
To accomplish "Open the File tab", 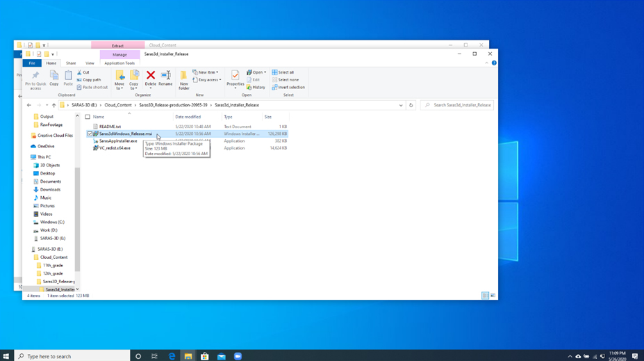I will click(x=32, y=63).
